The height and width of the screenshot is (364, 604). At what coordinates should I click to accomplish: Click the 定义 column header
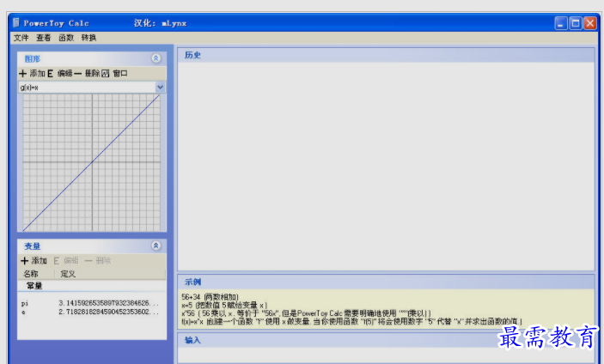point(110,274)
